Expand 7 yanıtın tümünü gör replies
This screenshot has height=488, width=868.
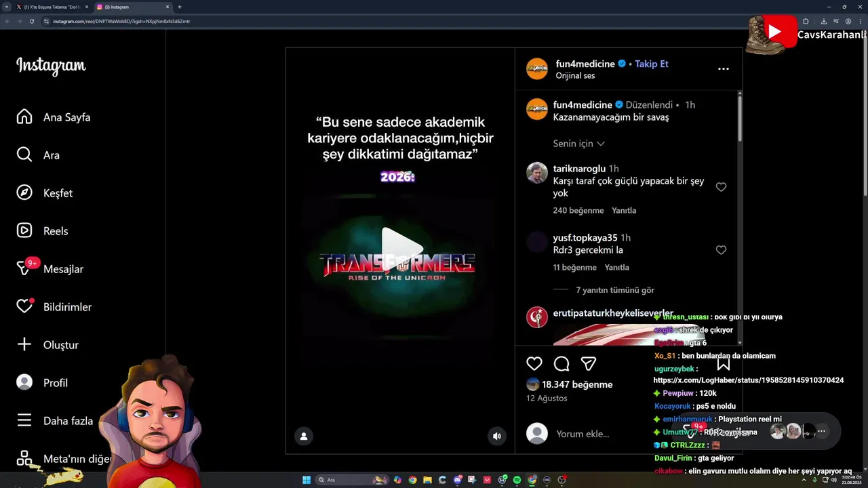[615, 290]
